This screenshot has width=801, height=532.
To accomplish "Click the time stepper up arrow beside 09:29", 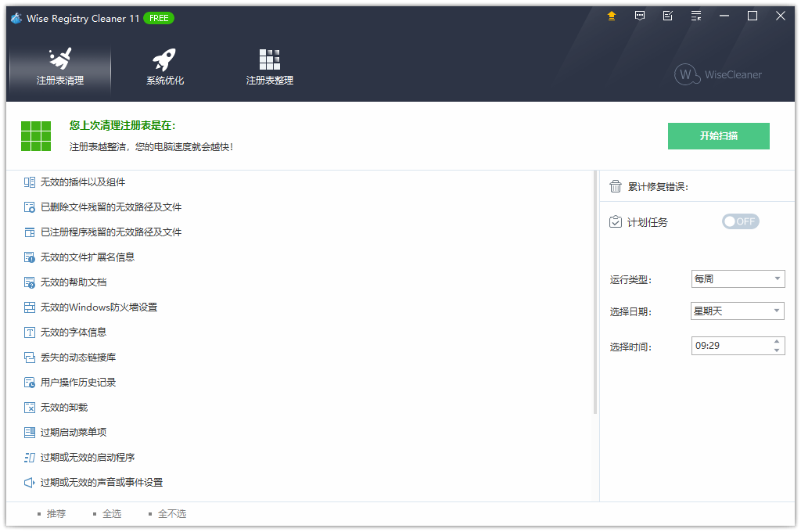I will point(778,342).
